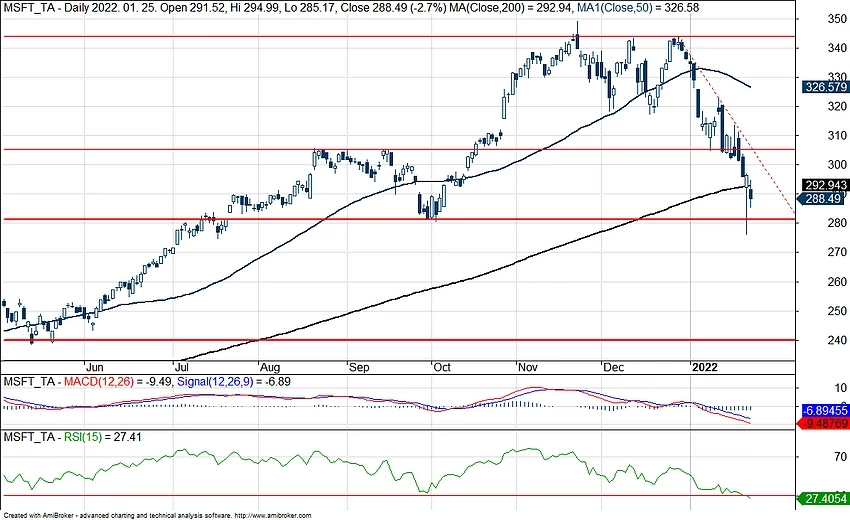Click the 27.4054 RSI value label

tap(825, 498)
